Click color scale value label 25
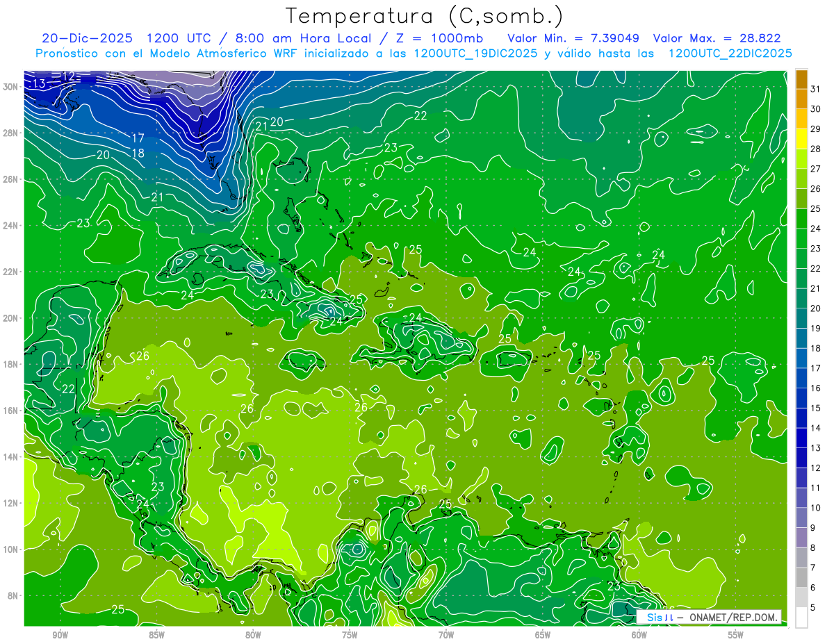Screen dimensions: 834x644 click(x=815, y=208)
